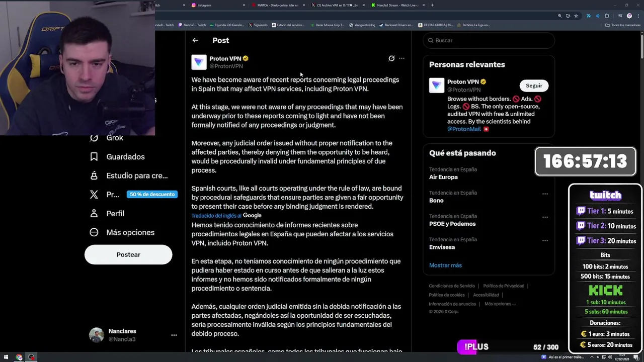This screenshot has width=644, height=362.
Task: Open Partidos La Liga bookmark
Action: [x=473, y=25]
